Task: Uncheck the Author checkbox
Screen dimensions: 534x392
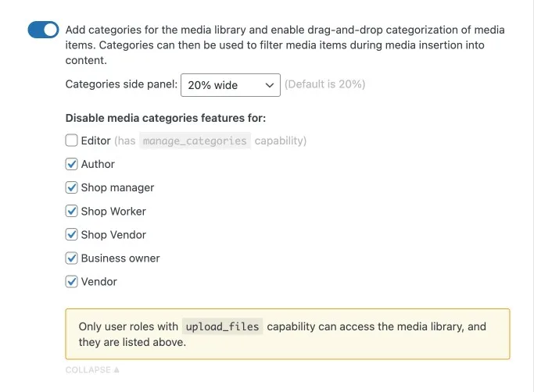Action: tap(72, 165)
